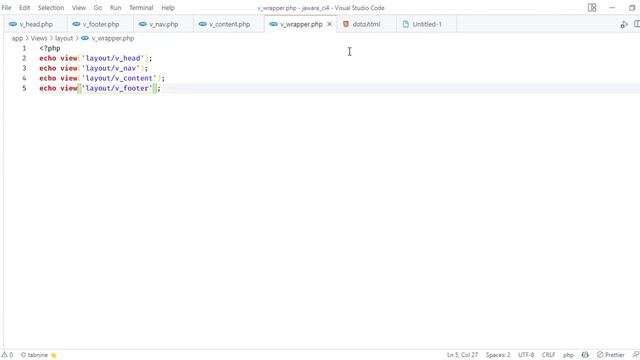This screenshot has height=360, width=640.
Task: Click the 'CRLF' end-of-line selector
Action: (x=548, y=355)
